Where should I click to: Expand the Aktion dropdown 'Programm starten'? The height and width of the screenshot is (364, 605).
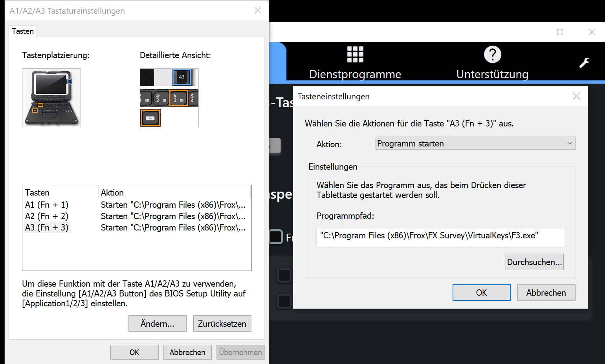tap(475, 143)
